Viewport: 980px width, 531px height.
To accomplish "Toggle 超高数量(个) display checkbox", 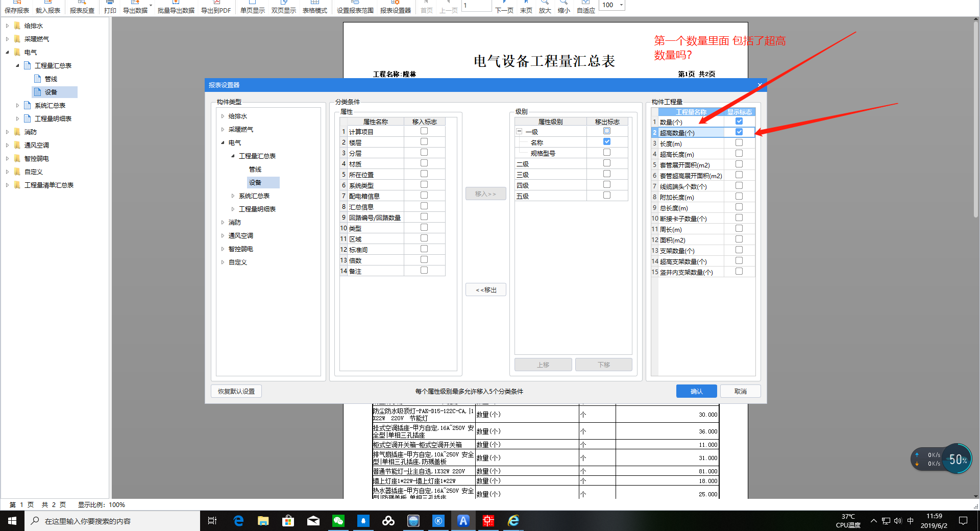I will (x=739, y=132).
